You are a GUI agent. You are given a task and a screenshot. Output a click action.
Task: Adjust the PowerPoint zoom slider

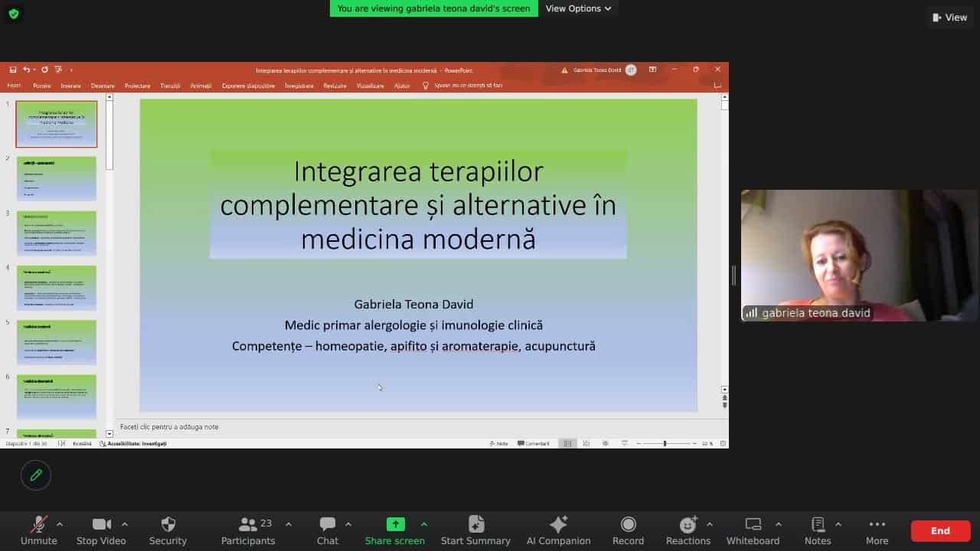[665, 443]
